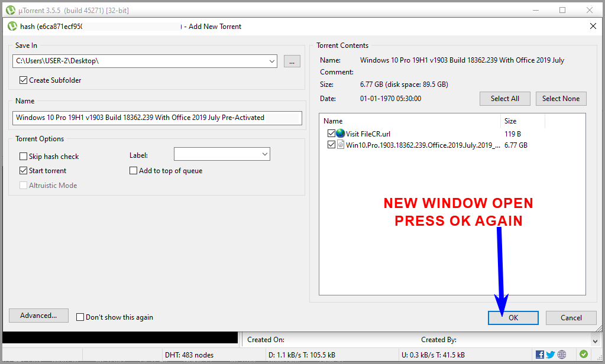This screenshot has width=605, height=364.
Task: Click the Facebook icon in status bar
Action: click(540, 355)
